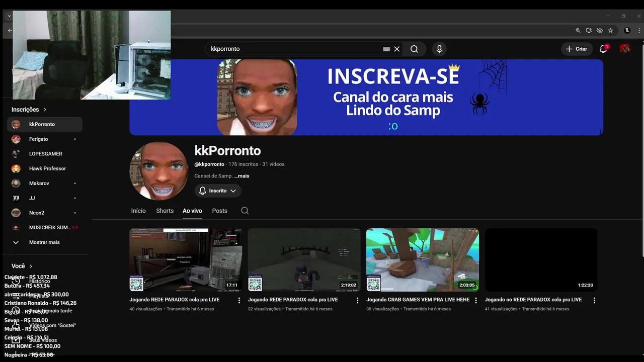Open the CRAB GAMES 2:03:05 thumbnail
644x362 pixels.
(x=423, y=260)
